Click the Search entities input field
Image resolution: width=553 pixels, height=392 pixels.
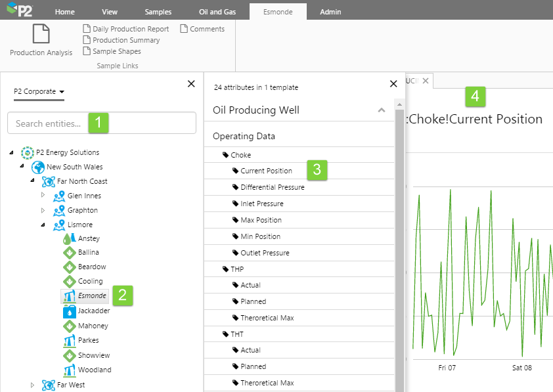pos(102,123)
